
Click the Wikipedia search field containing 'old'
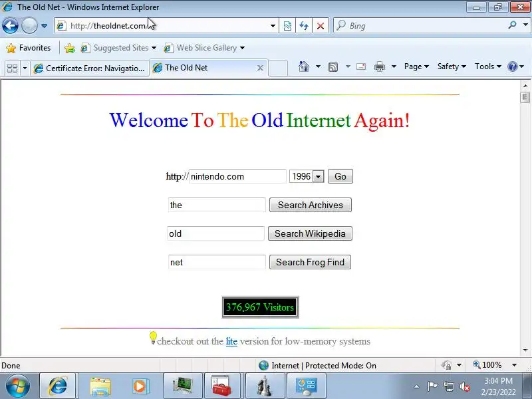coord(215,233)
